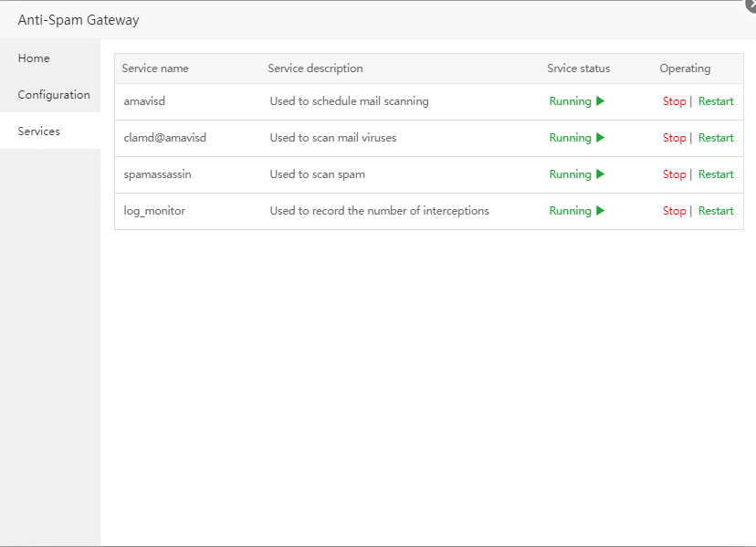Restart the log_monitor service
This screenshot has height=547, width=756.
[716, 211]
